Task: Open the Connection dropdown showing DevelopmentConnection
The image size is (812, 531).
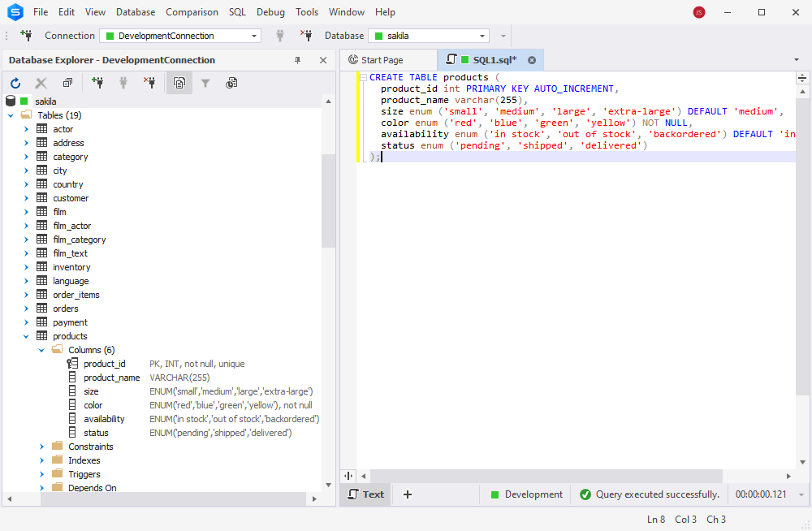Action: point(180,36)
